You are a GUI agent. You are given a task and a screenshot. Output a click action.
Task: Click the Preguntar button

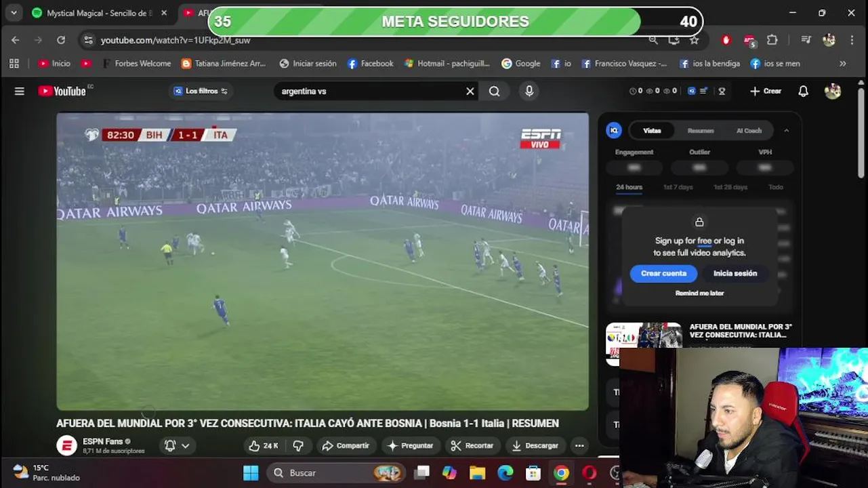[x=410, y=445]
